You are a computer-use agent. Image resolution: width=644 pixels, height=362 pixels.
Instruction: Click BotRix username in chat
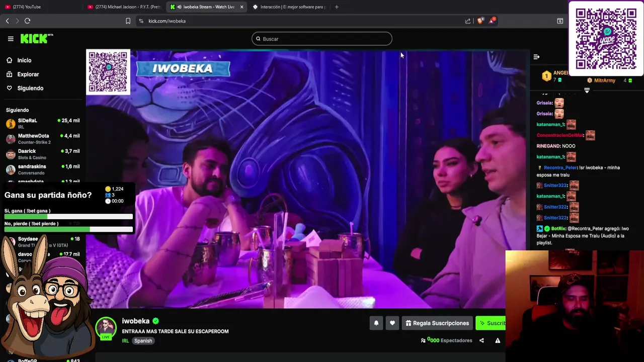[558, 229]
